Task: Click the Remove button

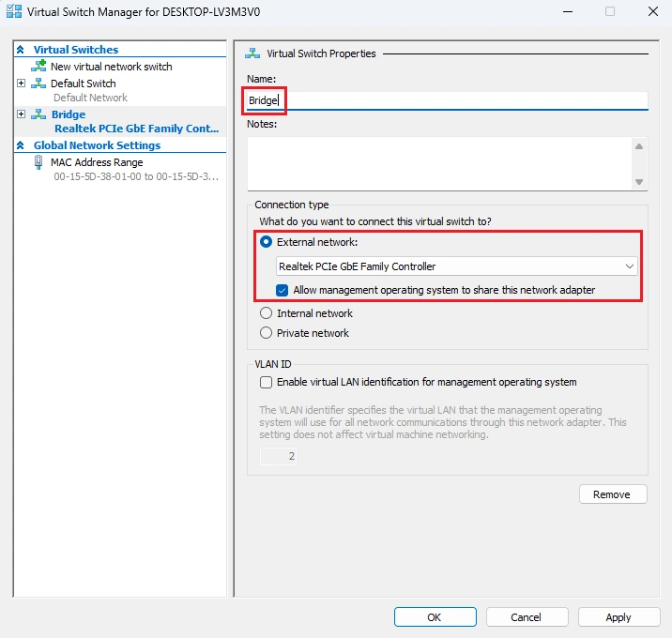Action: pos(613,494)
